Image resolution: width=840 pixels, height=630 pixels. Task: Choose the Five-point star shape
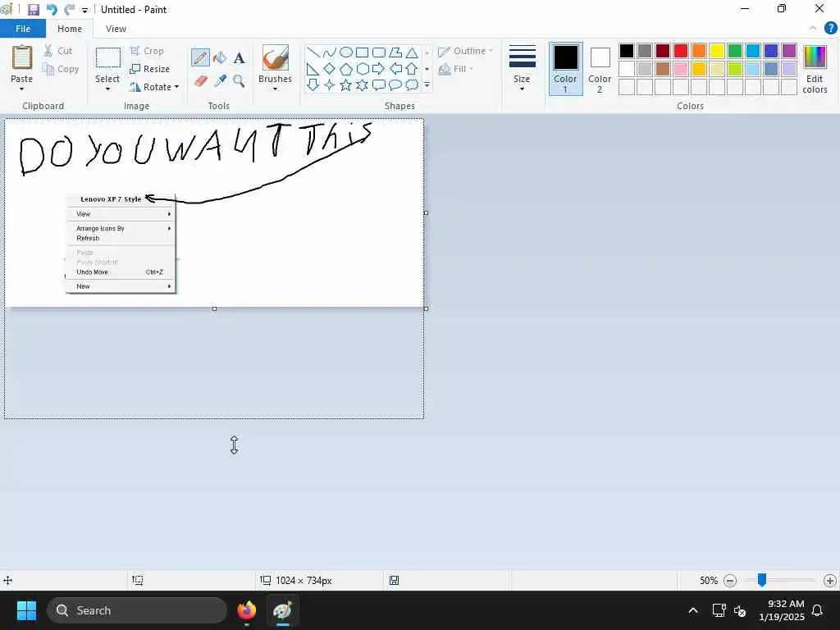click(x=346, y=84)
